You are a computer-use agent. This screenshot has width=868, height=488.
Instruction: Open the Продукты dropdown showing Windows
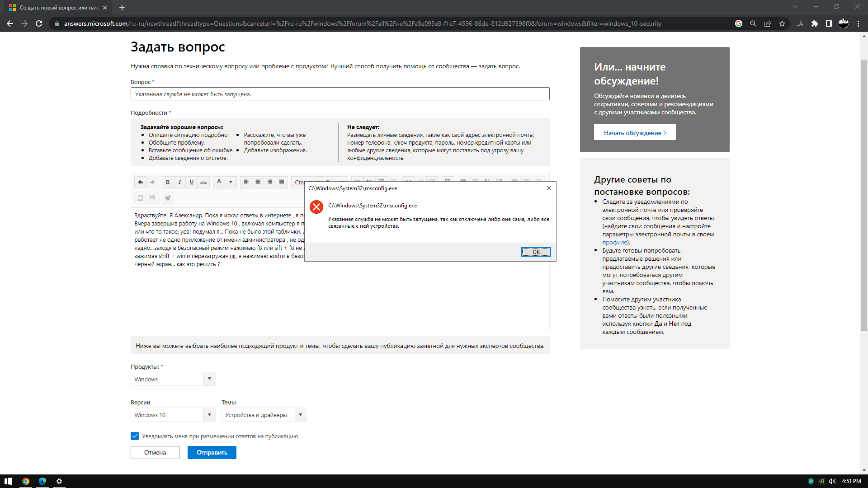coord(173,379)
